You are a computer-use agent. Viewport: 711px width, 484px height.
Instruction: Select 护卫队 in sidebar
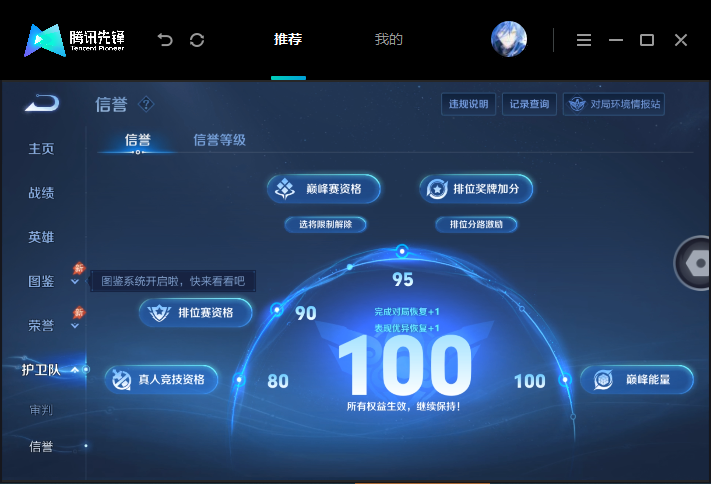pos(41,370)
